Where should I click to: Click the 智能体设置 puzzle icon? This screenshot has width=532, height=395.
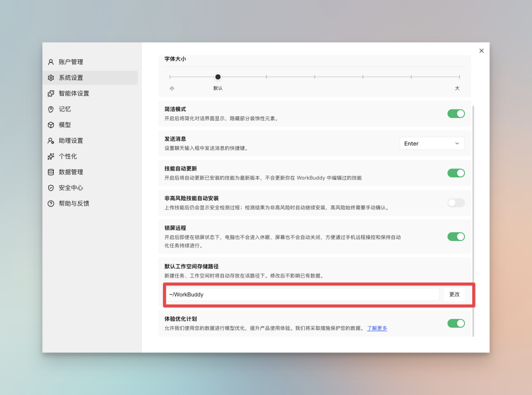tap(51, 93)
